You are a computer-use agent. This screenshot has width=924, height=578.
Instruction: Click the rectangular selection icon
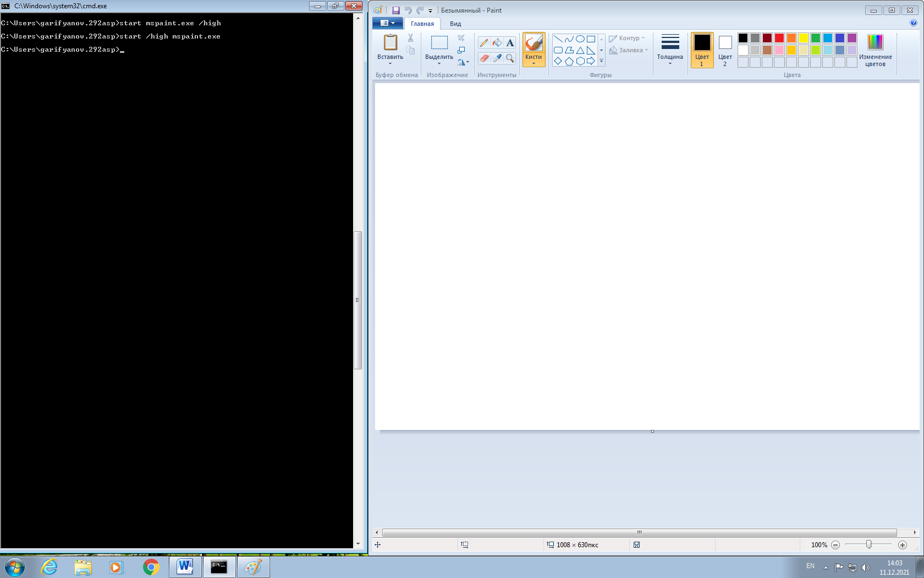click(x=439, y=42)
